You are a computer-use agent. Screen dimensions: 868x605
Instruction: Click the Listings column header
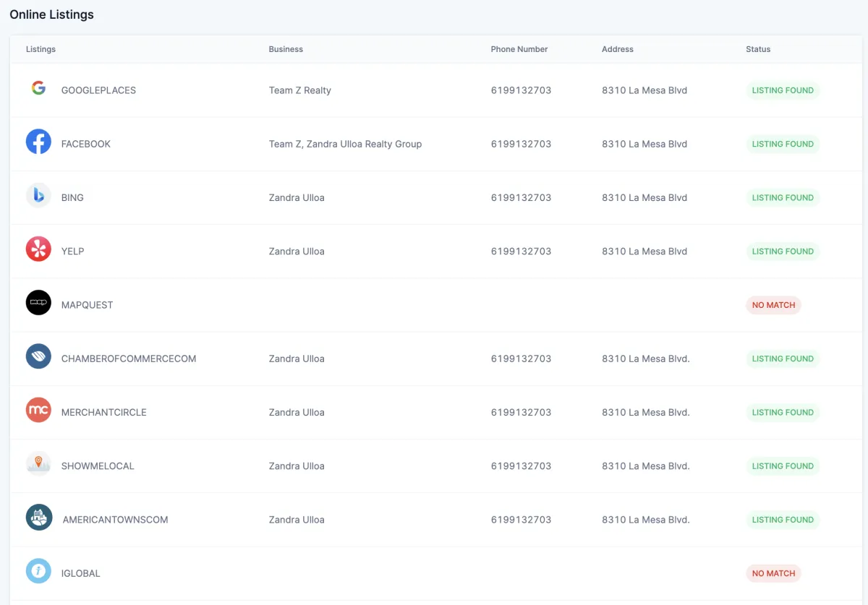pyautogui.click(x=41, y=49)
